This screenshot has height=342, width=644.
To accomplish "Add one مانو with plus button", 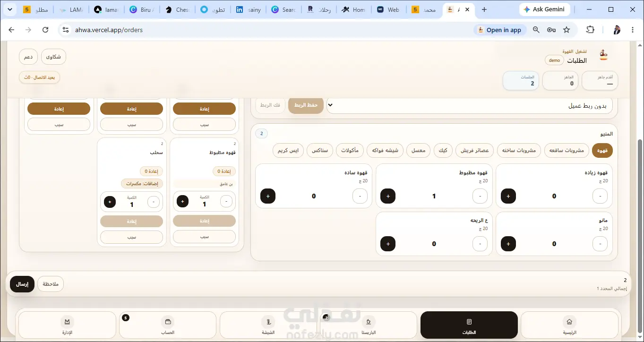I will click(508, 244).
